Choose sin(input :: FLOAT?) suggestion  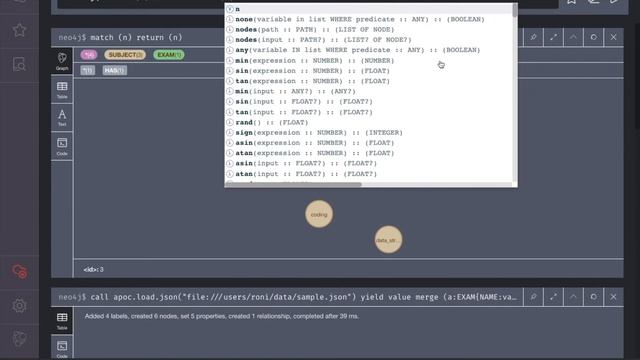[x=369, y=101]
